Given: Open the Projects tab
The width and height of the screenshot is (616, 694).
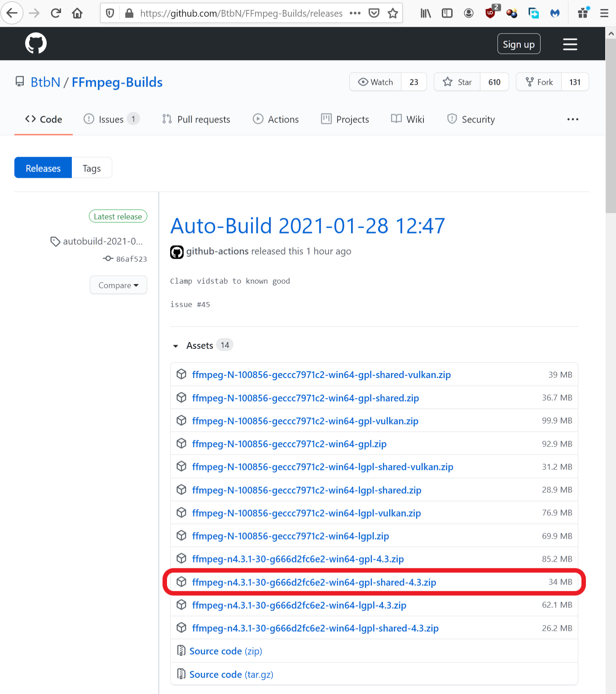Looking at the screenshot, I should 345,119.
